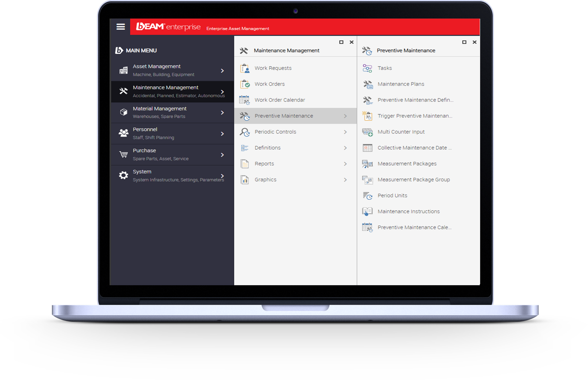The height and width of the screenshot is (380, 588).
Task: Click the Tasks workflow icon
Action: coord(367,68)
